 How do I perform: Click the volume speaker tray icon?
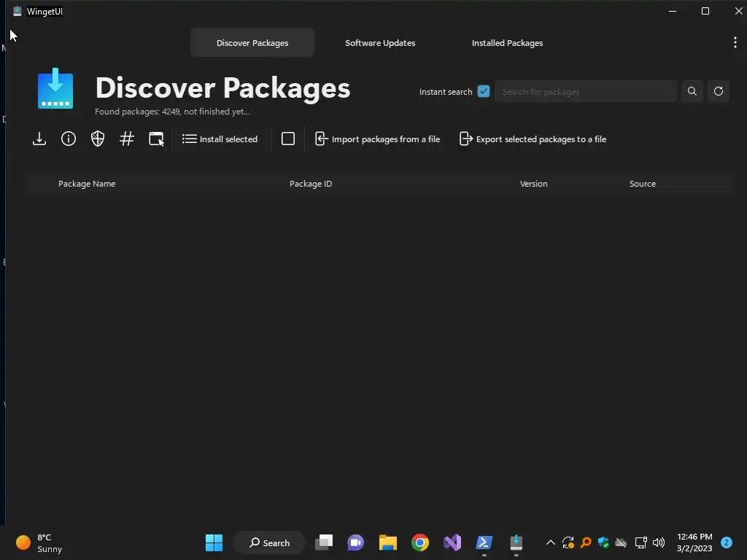click(x=659, y=542)
